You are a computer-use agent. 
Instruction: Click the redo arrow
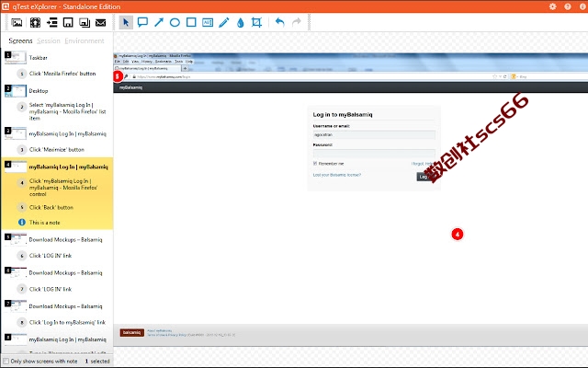(x=296, y=22)
